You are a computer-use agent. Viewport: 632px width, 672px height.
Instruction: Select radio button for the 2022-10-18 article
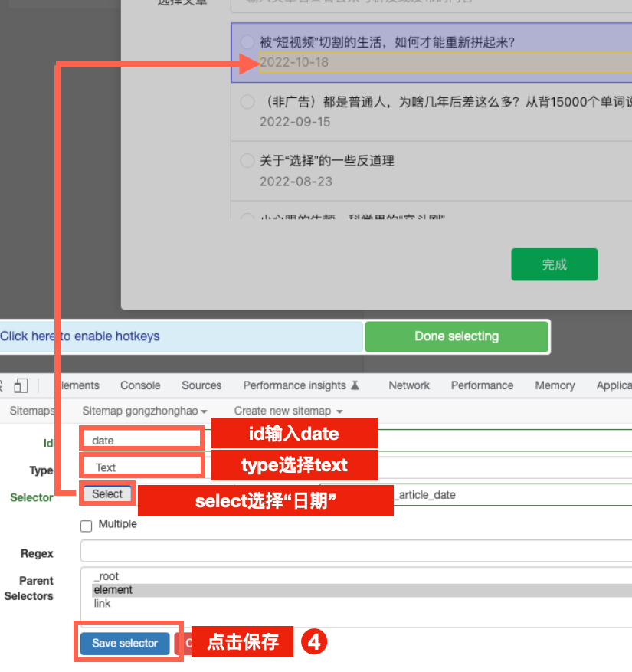coord(247,42)
